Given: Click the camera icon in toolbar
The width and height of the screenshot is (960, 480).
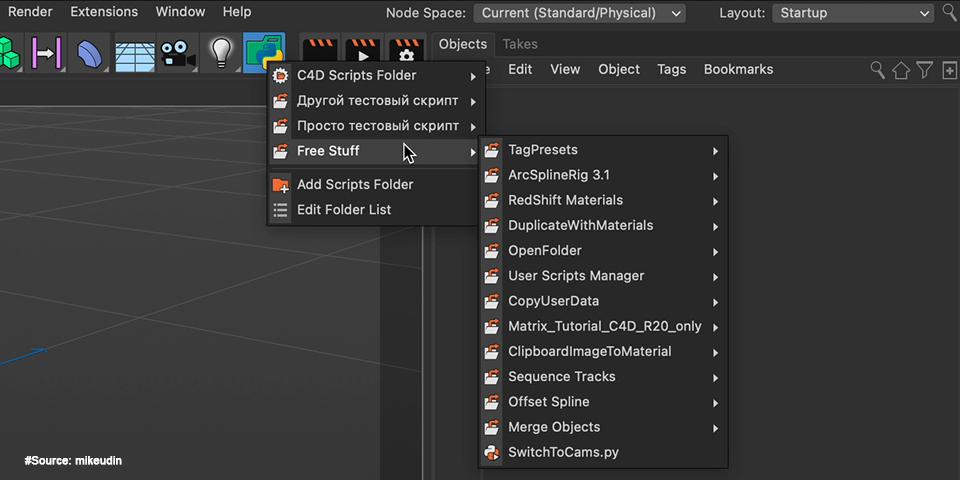Looking at the screenshot, I should 178,54.
